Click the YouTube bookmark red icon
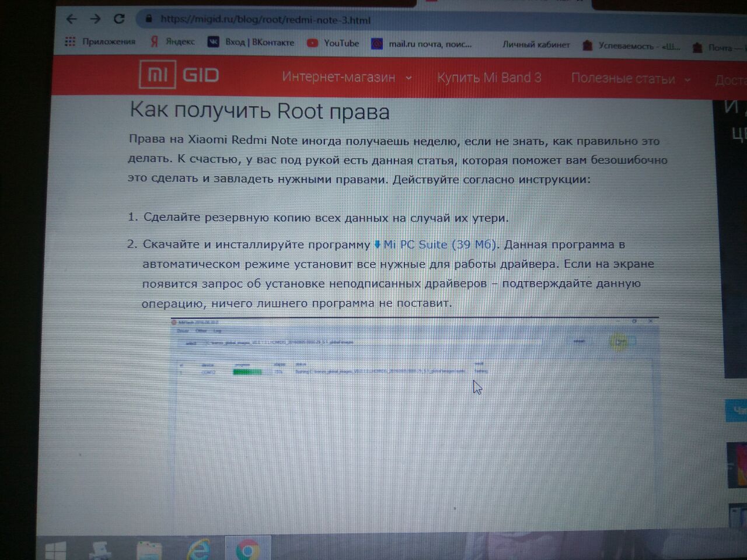The width and height of the screenshot is (747, 560). [313, 43]
